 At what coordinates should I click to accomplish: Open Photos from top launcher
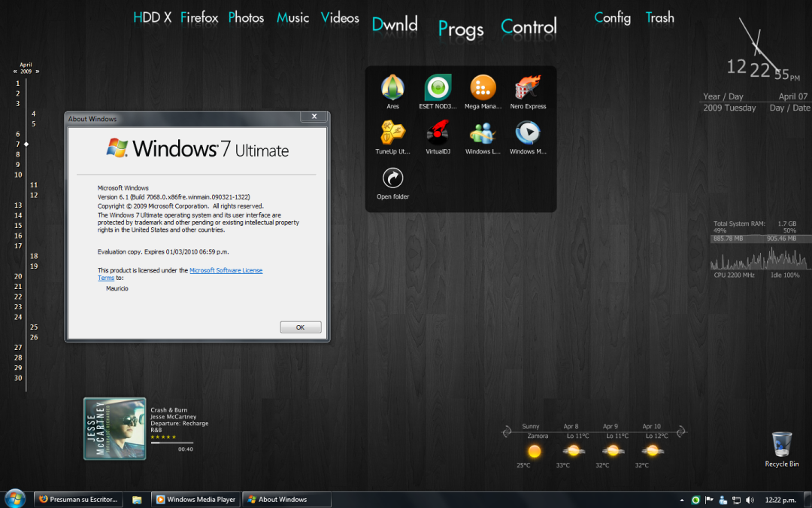pos(247,17)
